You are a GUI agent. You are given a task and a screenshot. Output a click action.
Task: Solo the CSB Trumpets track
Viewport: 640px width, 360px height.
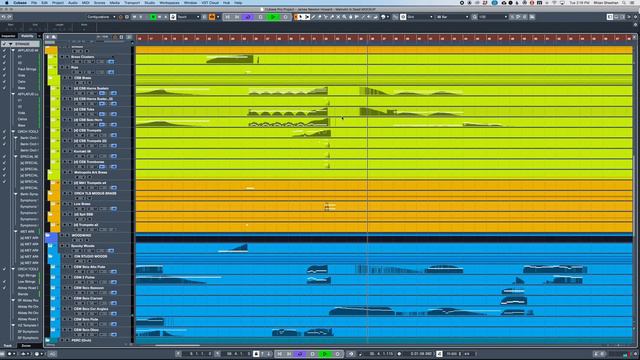(x=70, y=130)
